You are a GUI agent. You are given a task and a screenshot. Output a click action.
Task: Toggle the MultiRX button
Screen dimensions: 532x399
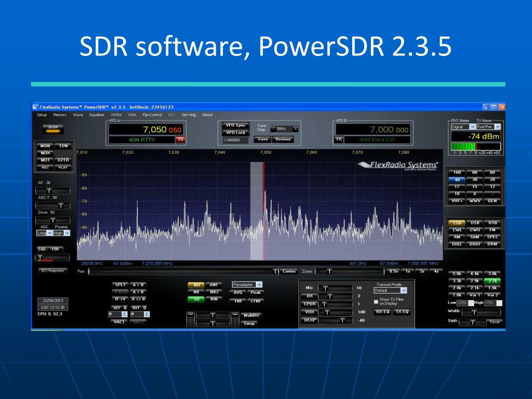(x=251, y=315)
